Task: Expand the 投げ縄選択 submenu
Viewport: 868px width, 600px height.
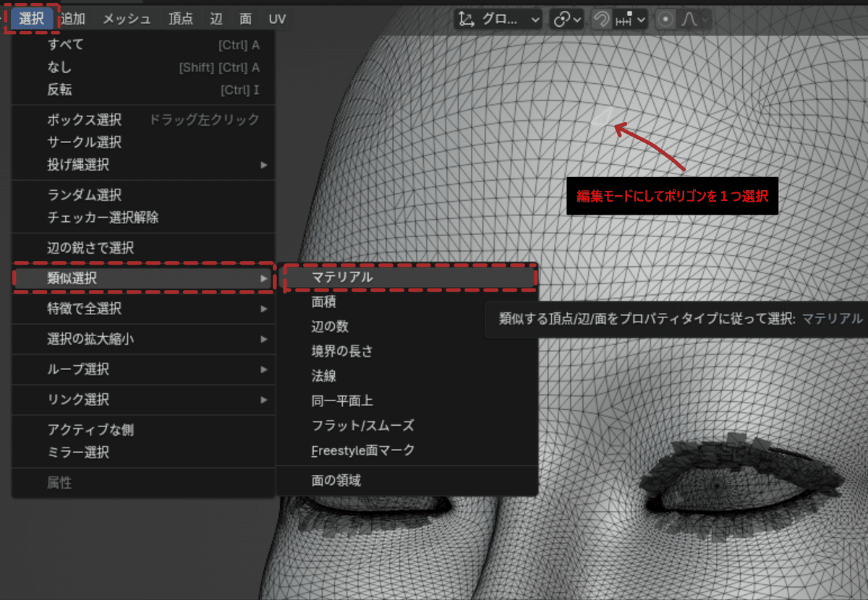Action: pyautogui.click(x=143, y=165)
